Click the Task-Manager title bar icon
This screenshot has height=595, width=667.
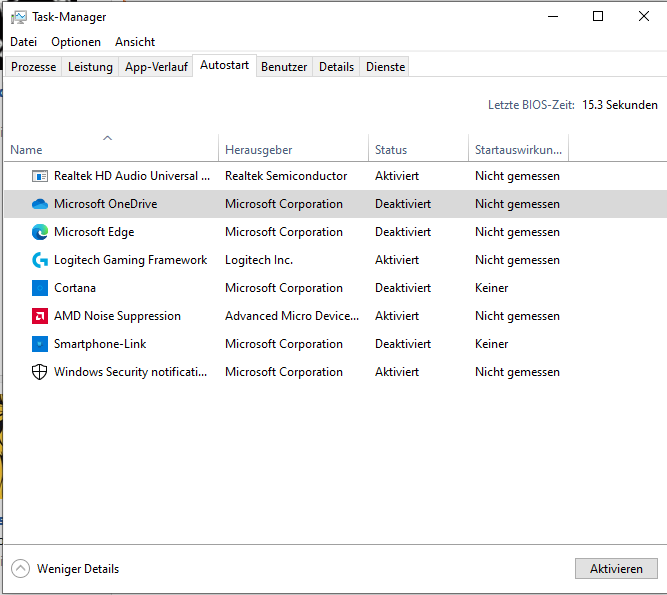pos(18,17)
